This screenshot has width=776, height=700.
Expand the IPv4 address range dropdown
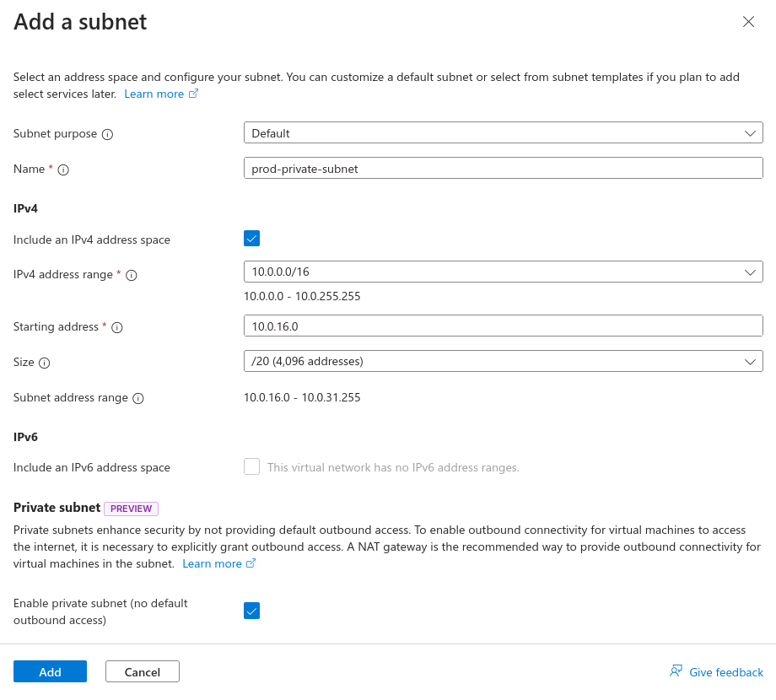pos(503,272)
